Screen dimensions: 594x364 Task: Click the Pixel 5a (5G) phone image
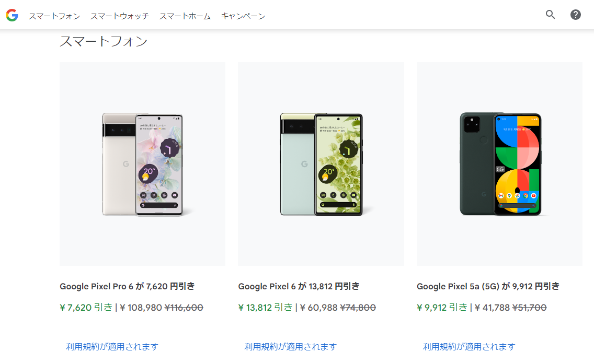[499, 164]
